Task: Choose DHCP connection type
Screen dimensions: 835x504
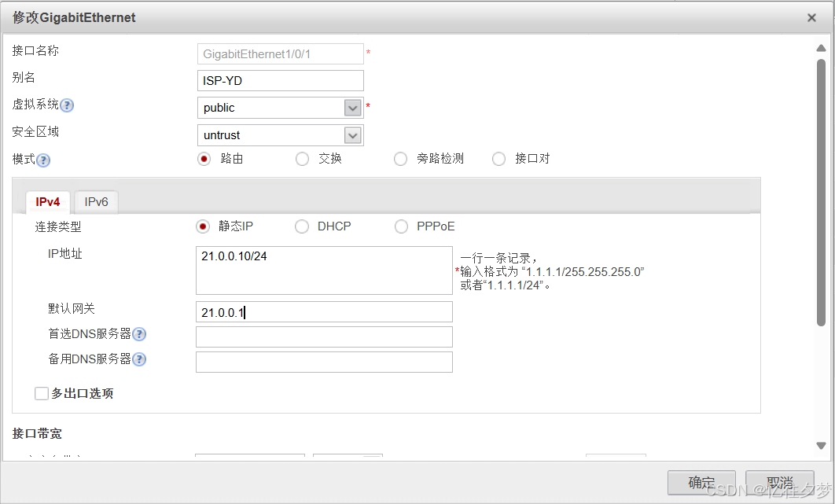Action: 301,226
